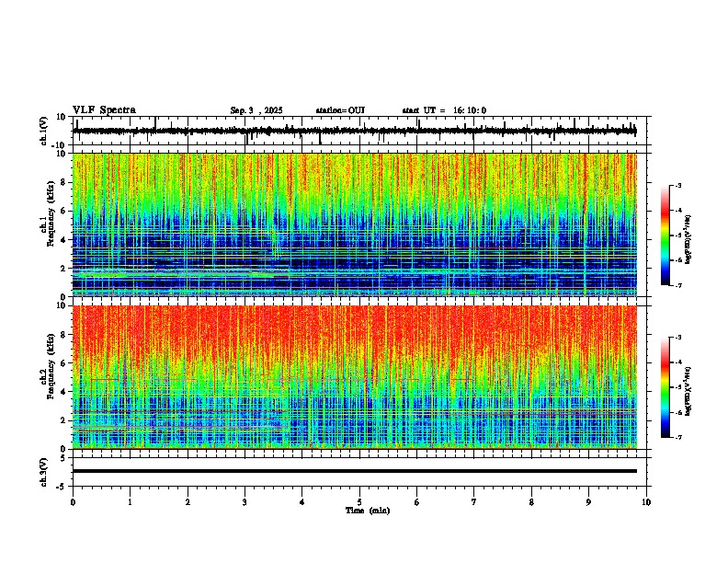Click the "Time (min)" axis title
The height and width of the screenshot is (563, 728).
click(368, 511)
